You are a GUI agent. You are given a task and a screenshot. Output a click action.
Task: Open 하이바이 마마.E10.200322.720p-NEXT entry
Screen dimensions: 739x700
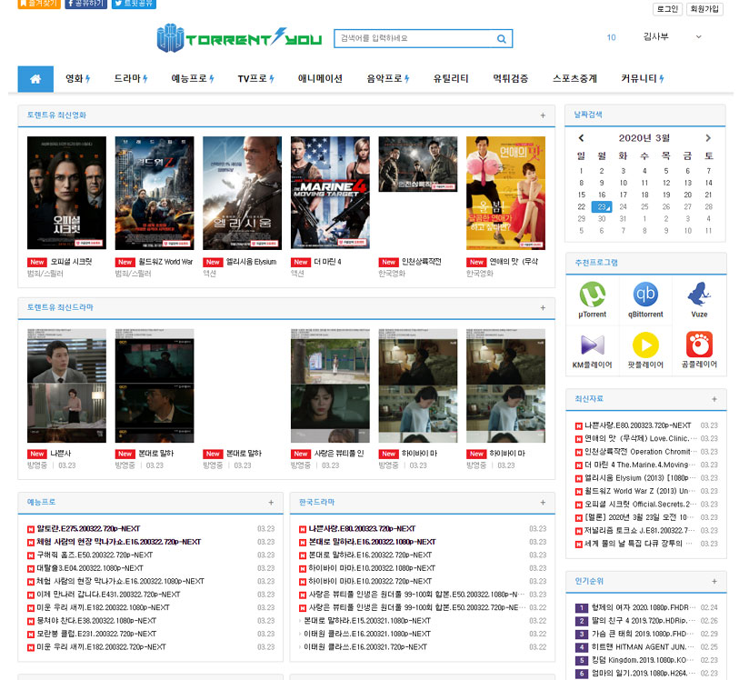[x=370, y=582]
